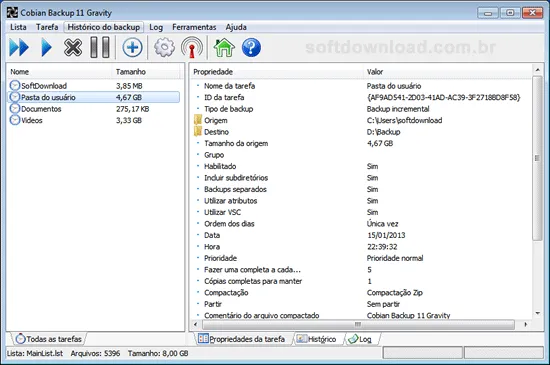The image size is (550, 365).
Task: Click the Tipo de backup property
Action: [x=229, y=109]
